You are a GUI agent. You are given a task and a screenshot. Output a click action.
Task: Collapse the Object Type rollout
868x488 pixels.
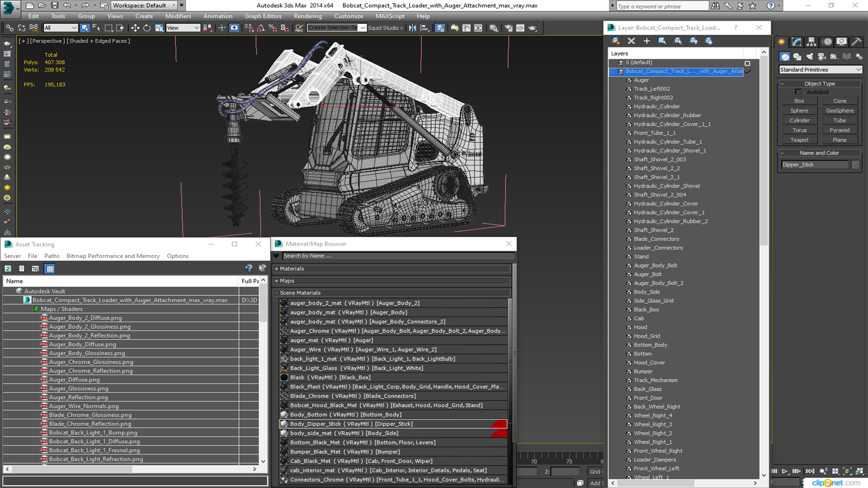tap(819, 84)
